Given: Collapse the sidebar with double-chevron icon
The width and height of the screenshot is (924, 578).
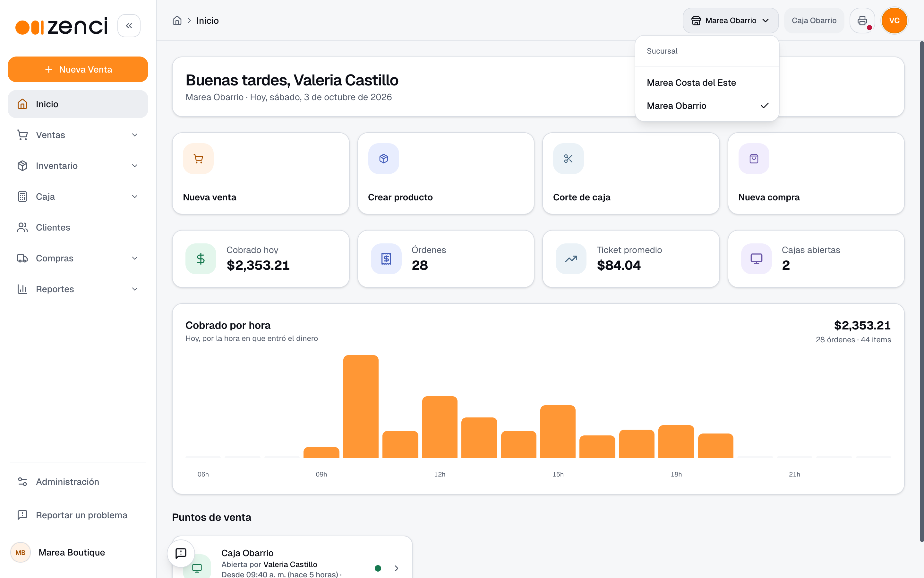Looking at the screenshot, I should click(129, 26).
